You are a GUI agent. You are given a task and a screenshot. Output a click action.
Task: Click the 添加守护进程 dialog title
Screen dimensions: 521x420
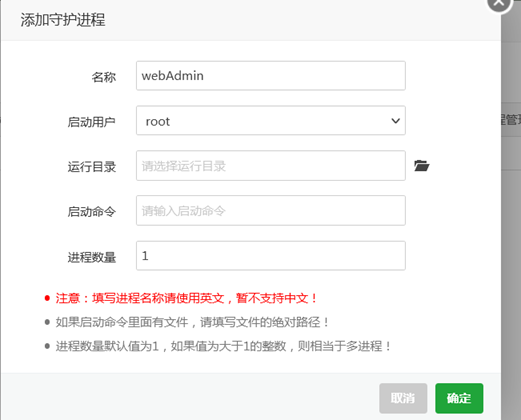tap(63, 20)
